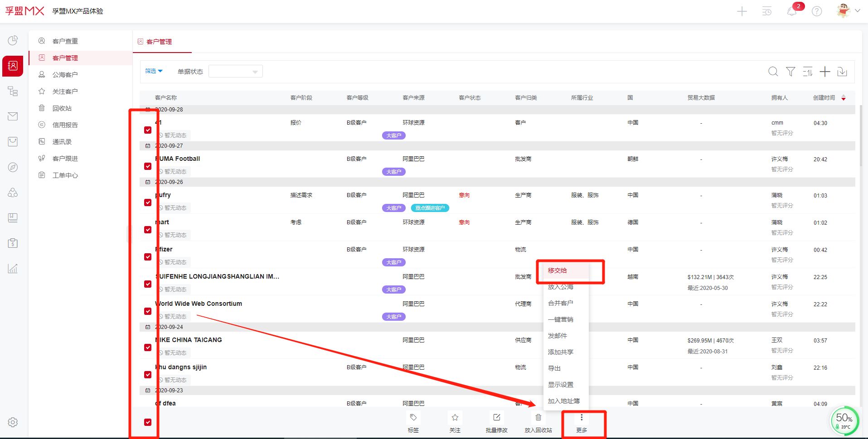Open the 单据状态 combo box
The height and width of the screenshot is (439, 868).
pos(235,72)
